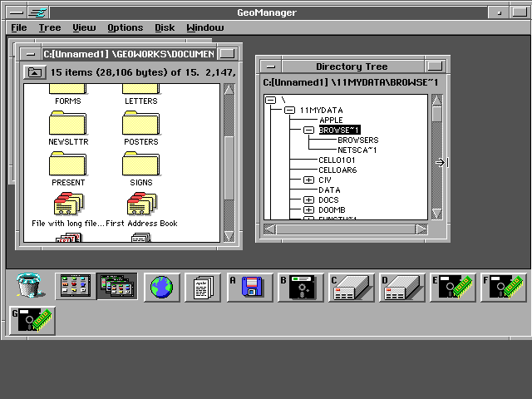532x399 pixels.
Task: Maximize the DOCUMENT folder window
Action: click(227, 54)
